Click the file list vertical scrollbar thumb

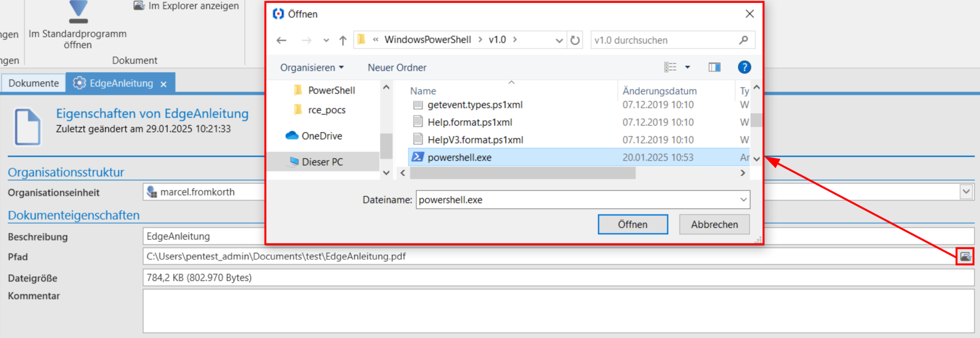coord(756,120)
